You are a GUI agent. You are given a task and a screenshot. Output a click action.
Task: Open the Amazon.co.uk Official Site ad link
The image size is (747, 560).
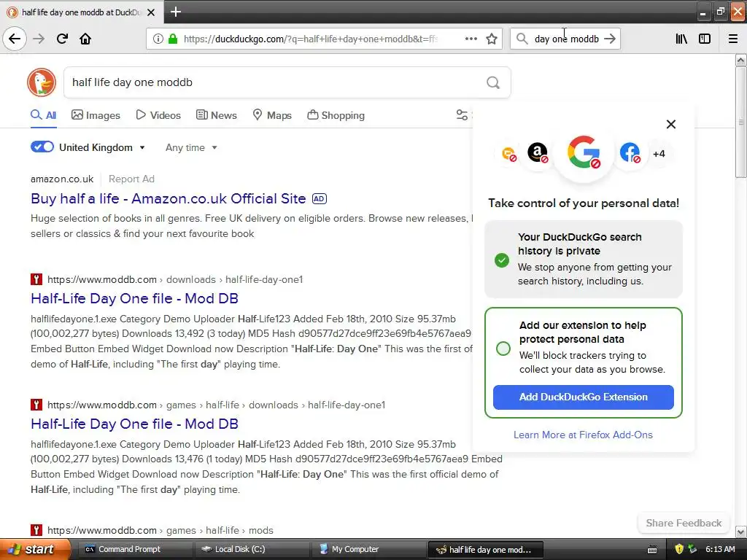tap(169, 198)
